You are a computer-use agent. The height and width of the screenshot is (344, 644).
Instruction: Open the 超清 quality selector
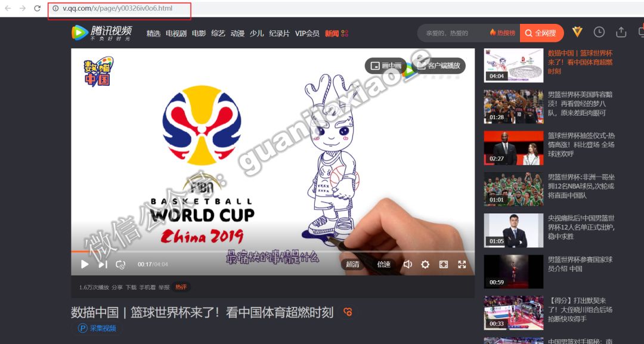352,264
